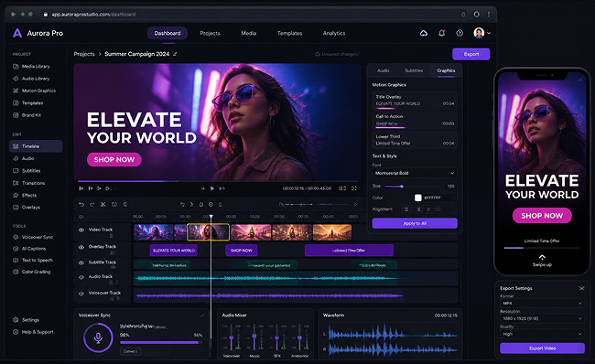595x364 pixels.
Task: Open Voiceover Sync in Tools
Action: pos(33,237)
